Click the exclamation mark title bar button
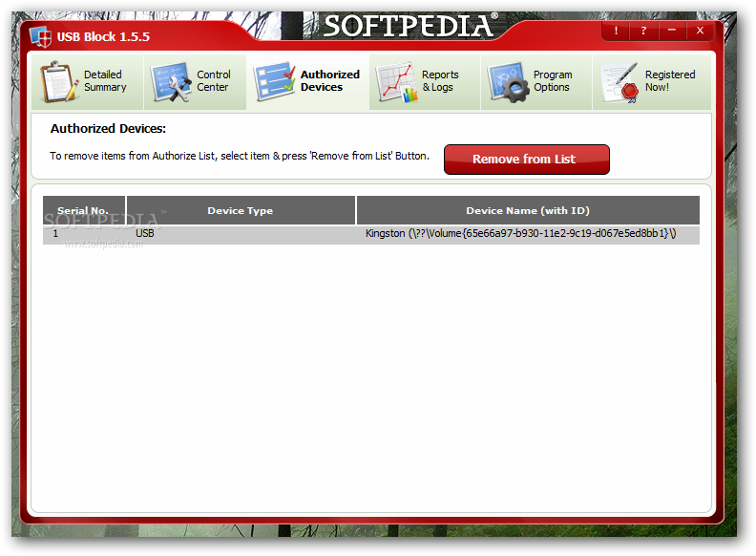This screenshot has width=756, height=556. pos(617,31)
